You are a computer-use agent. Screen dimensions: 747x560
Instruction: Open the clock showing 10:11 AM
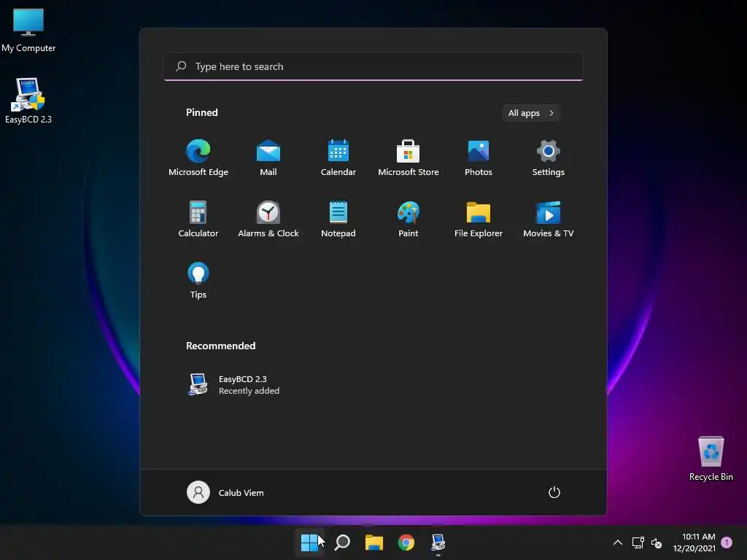694,542
